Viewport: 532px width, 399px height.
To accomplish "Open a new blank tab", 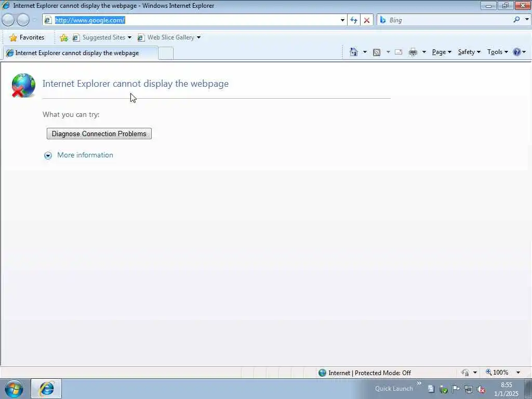I will (x=166, y=54).
